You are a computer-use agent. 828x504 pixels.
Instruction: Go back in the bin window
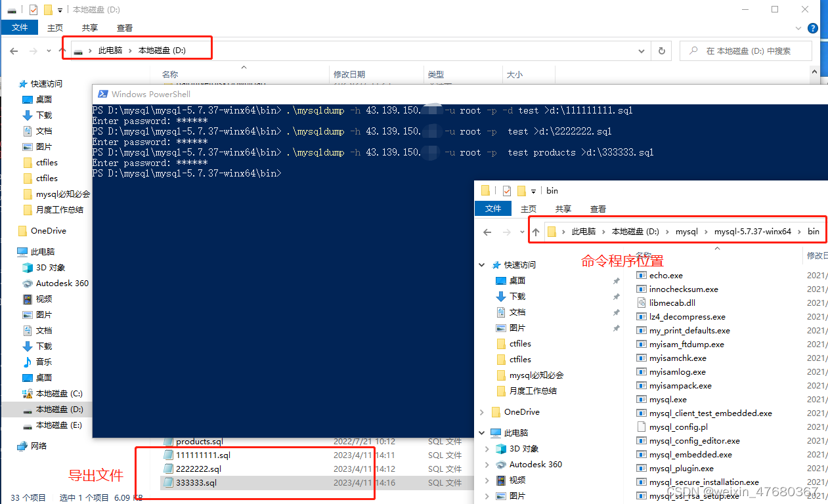pos(487,232)
